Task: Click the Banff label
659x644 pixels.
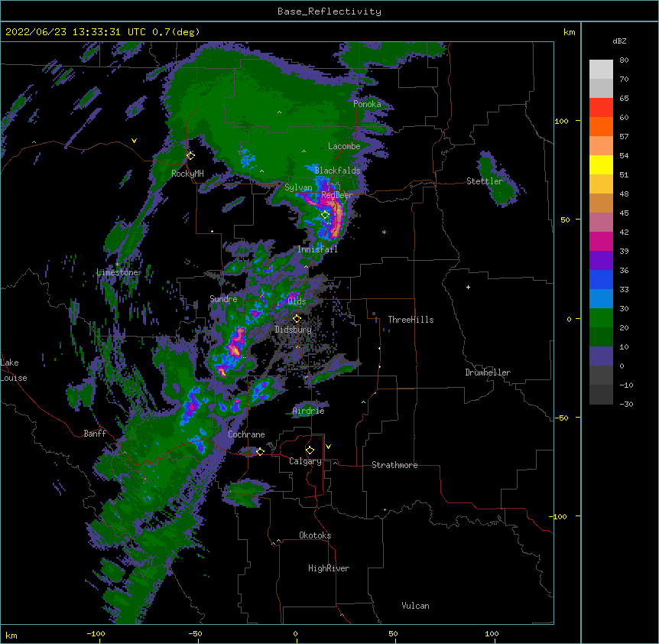Action: tap(95, 434)
